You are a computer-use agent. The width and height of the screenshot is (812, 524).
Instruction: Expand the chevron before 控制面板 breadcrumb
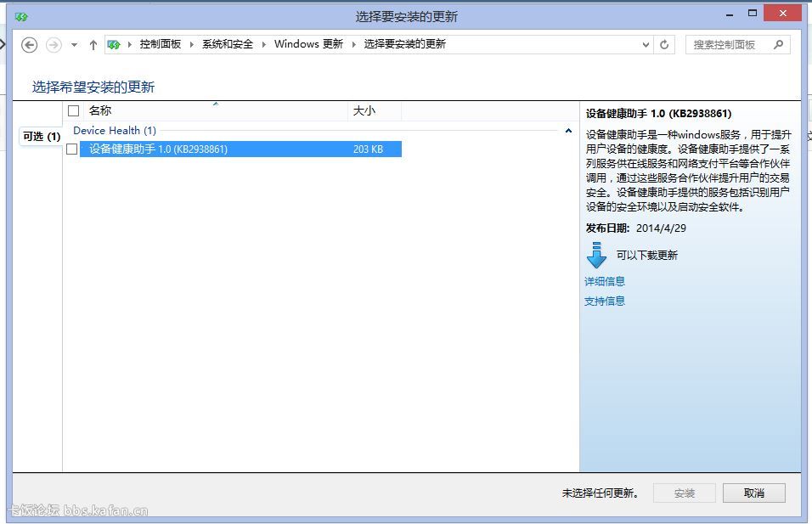click(129, 44)
